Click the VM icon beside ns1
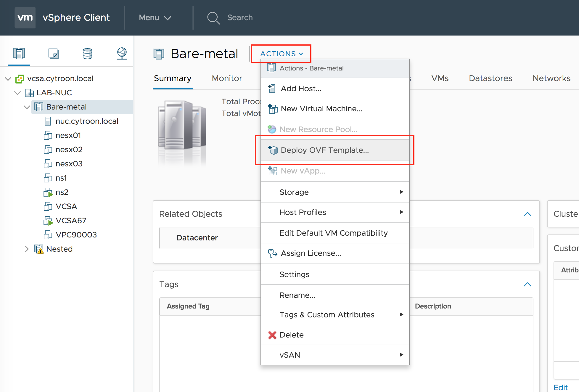This screenshot has height=392, width=579. (x=48, y=178)
